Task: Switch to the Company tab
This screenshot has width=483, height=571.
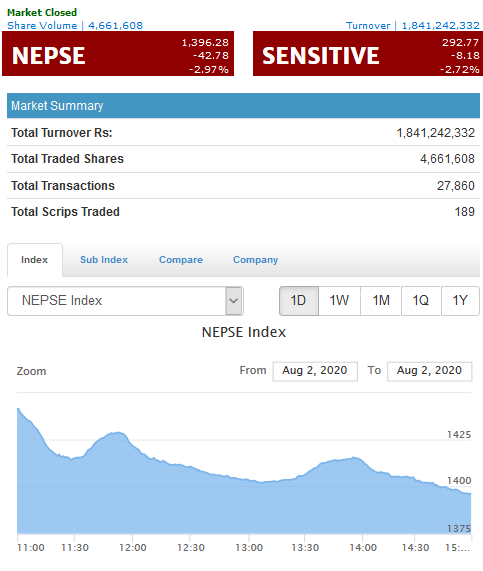Action: 256,260
